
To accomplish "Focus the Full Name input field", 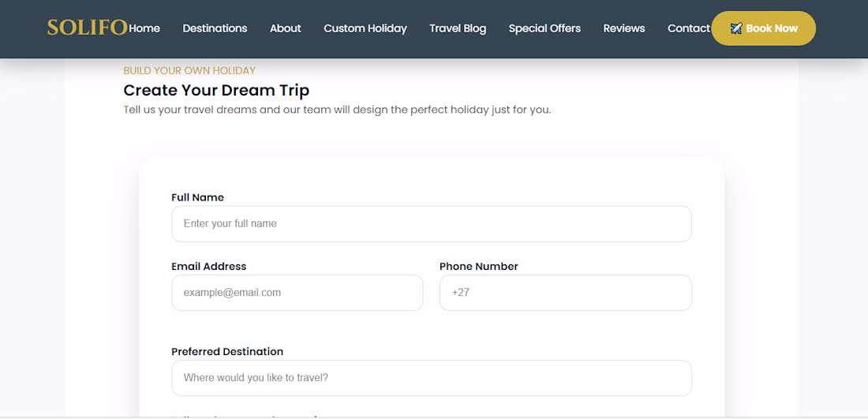I will 431,223.
